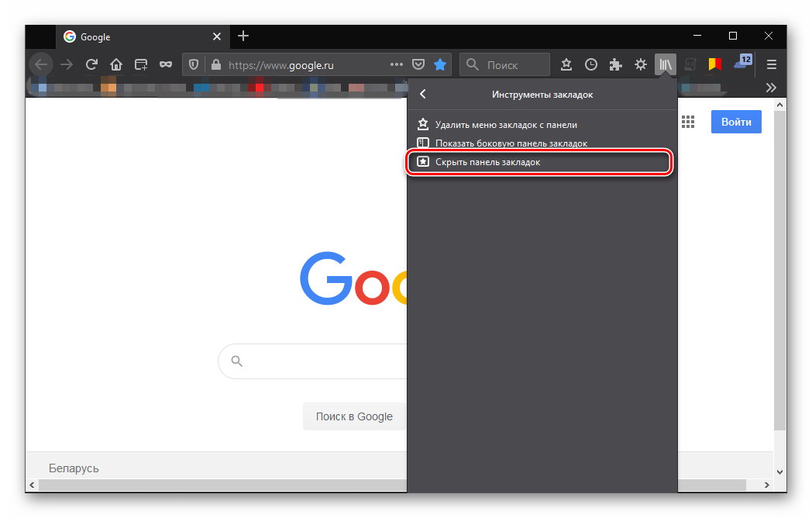The height and width of the screenshot is (518, 812).
Task: Click the vertical scrollbar up arrow
Action: [x=780, y=105]
